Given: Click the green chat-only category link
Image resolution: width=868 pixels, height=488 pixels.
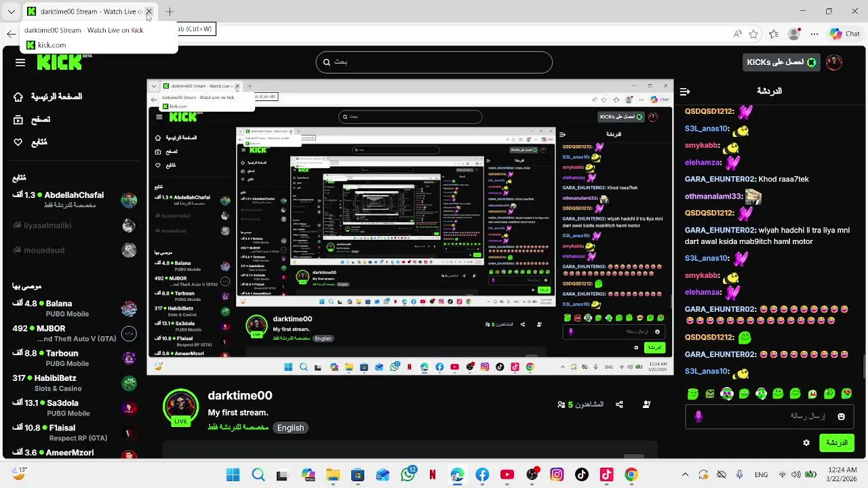Looking at the screenshot, I should pos(239,428).
